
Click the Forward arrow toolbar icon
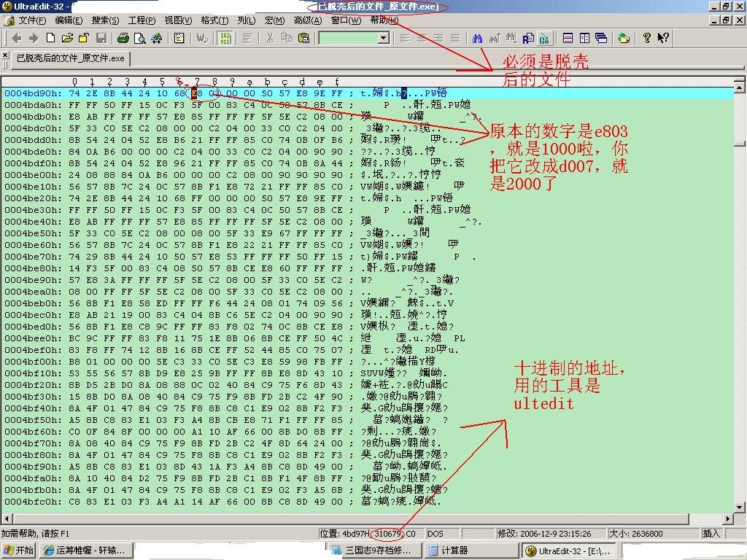pos(34,38)
